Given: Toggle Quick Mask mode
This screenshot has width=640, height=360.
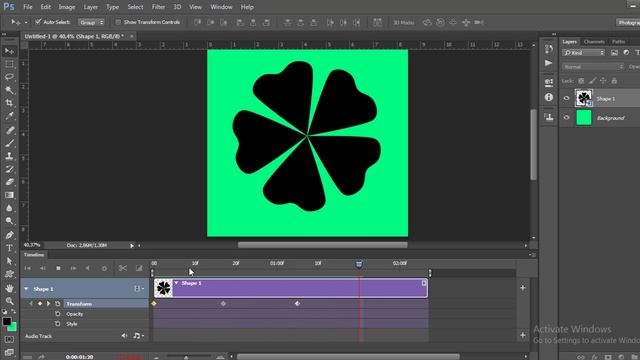Looking at the screenshot, I should 9,340.
